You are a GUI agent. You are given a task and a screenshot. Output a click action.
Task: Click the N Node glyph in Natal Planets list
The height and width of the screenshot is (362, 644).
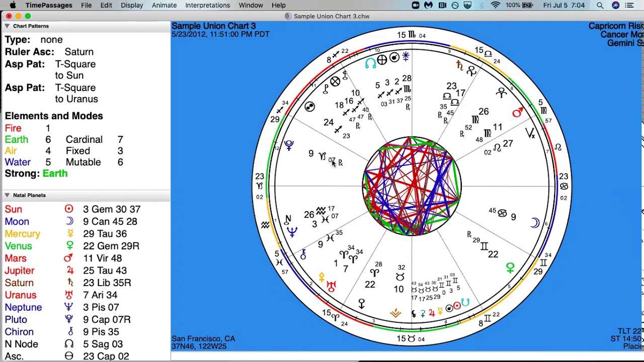click(x=69, y=344)
